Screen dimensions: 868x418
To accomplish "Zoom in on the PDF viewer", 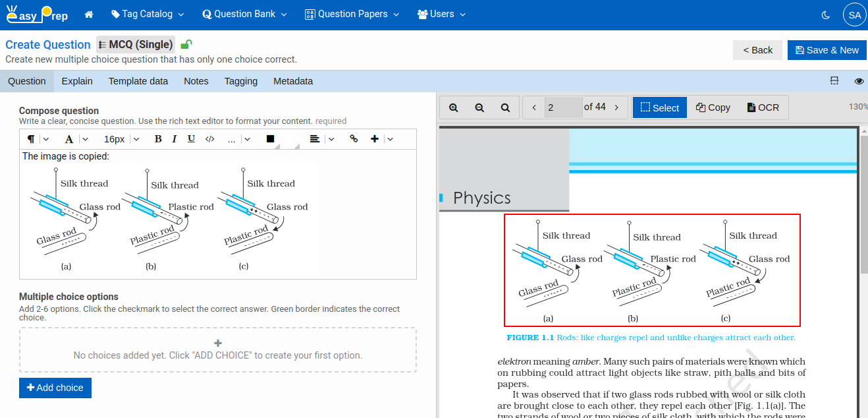I will 453,107.
